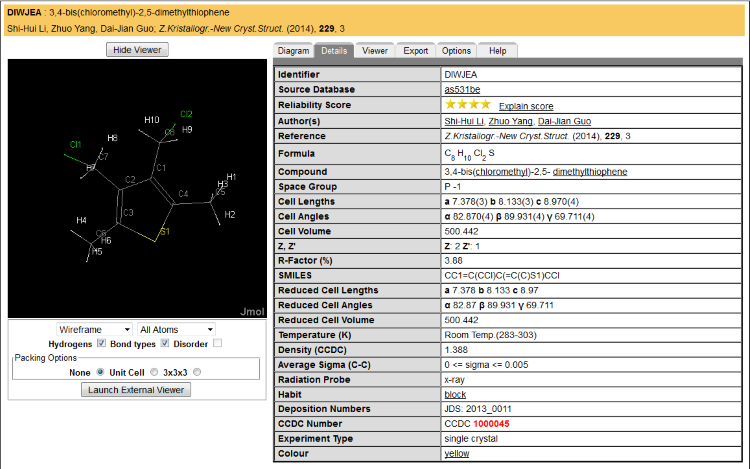The image size is (750, 469).
Task: Go to the Options tab
Action: point(456,50)
